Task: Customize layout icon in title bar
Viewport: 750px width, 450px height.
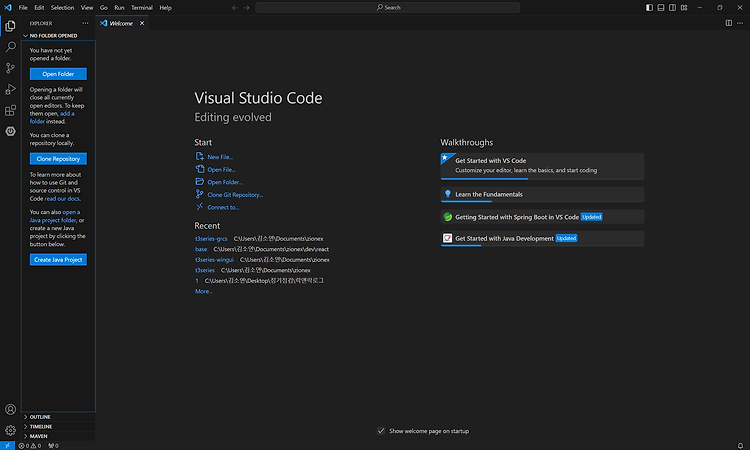Action: (684, 8)
